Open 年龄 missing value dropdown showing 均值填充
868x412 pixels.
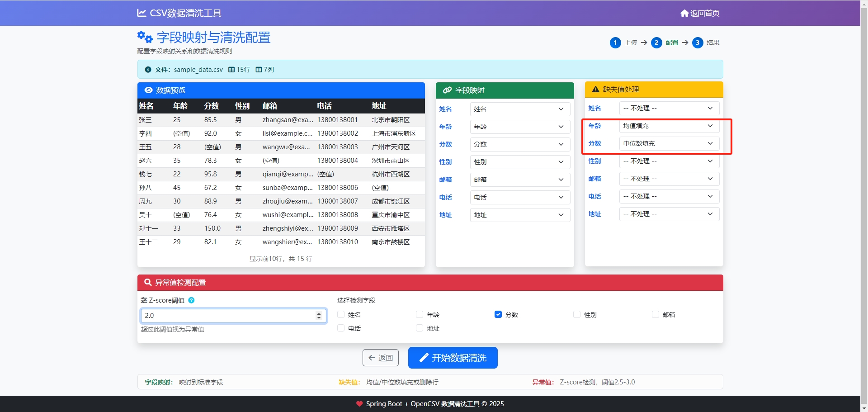click(669, 126)
